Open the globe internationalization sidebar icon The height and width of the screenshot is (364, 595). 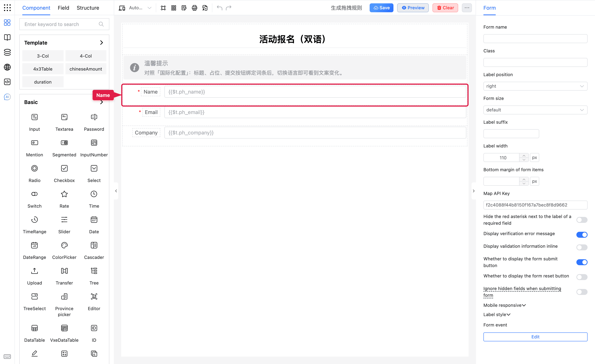[7, 67]
